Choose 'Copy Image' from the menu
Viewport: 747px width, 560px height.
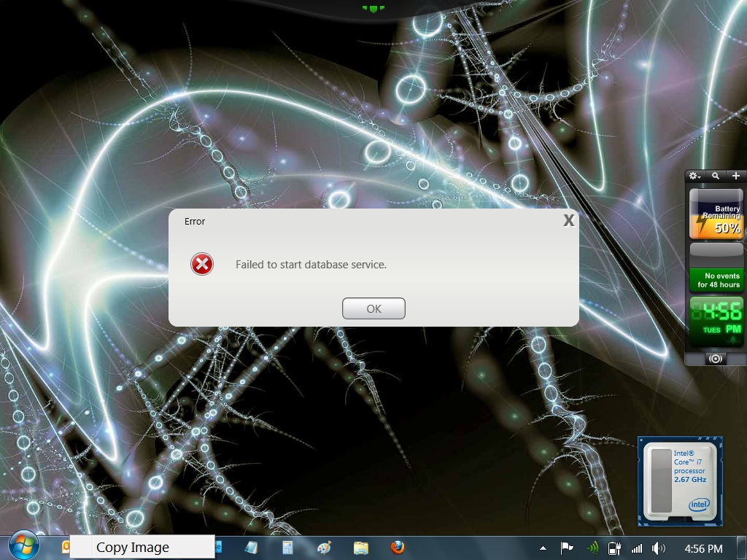pyautogui.click(x=142, y=547)
